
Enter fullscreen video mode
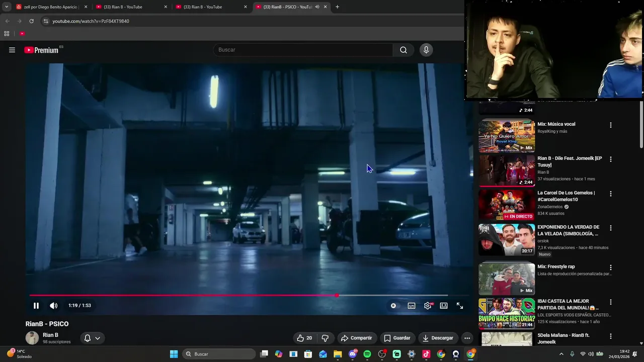pyautogui.click(x=460, y=306)
